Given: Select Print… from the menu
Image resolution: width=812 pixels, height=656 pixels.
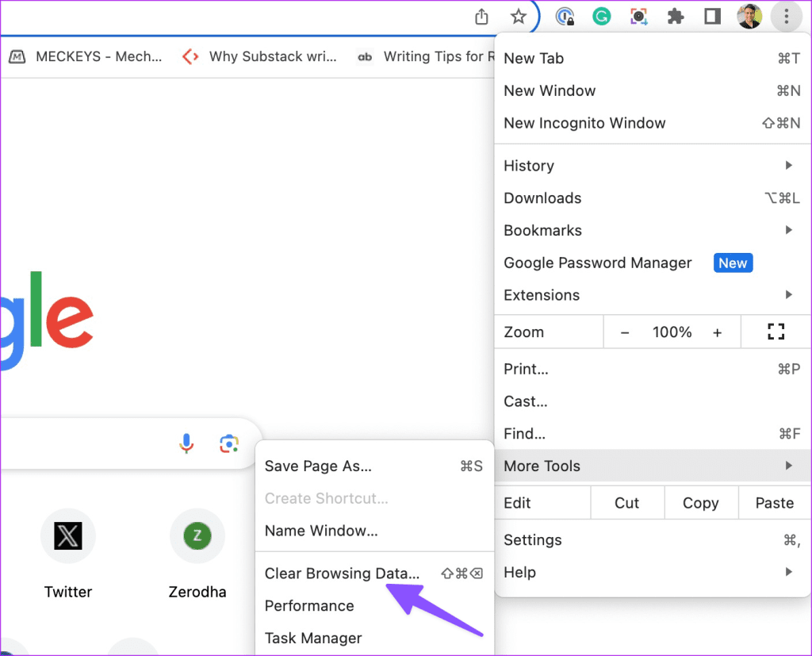Looking at the screenshot, I should coord(653,369).
